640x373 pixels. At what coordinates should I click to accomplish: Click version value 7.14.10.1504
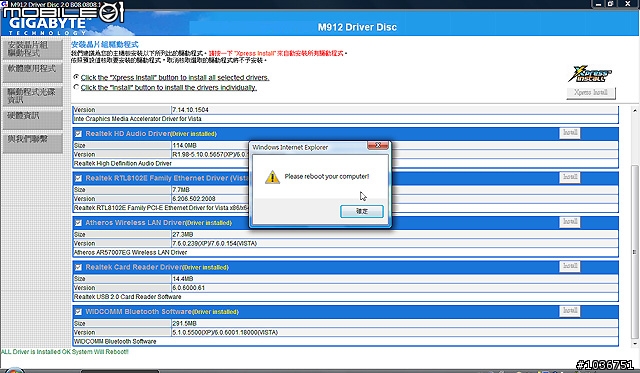(190, 110)
